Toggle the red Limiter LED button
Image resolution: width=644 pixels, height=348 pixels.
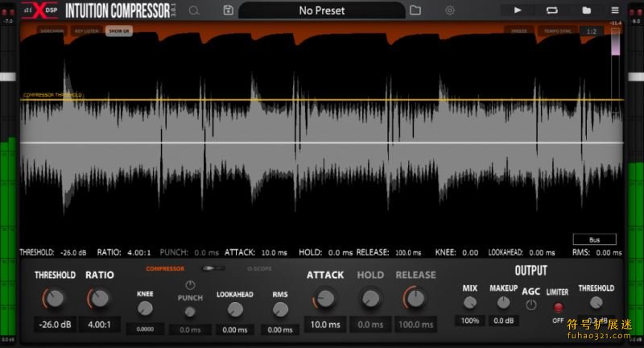558,308
